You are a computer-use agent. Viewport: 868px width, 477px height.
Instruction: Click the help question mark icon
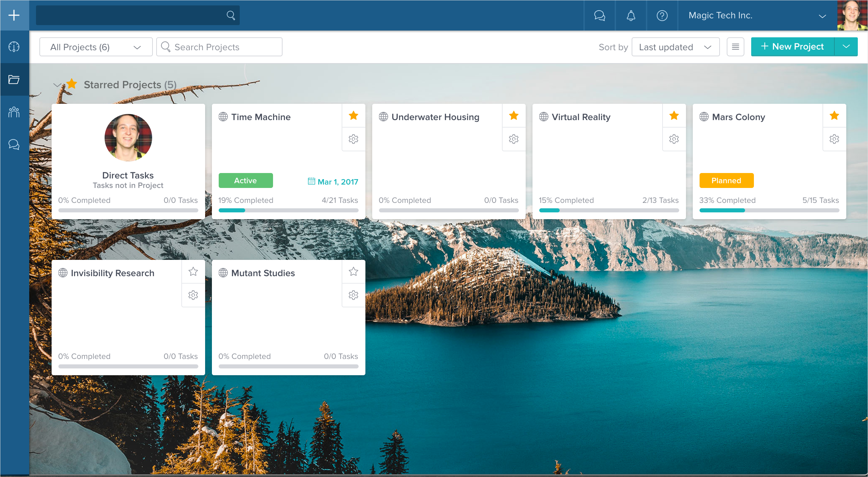point(662,16)
